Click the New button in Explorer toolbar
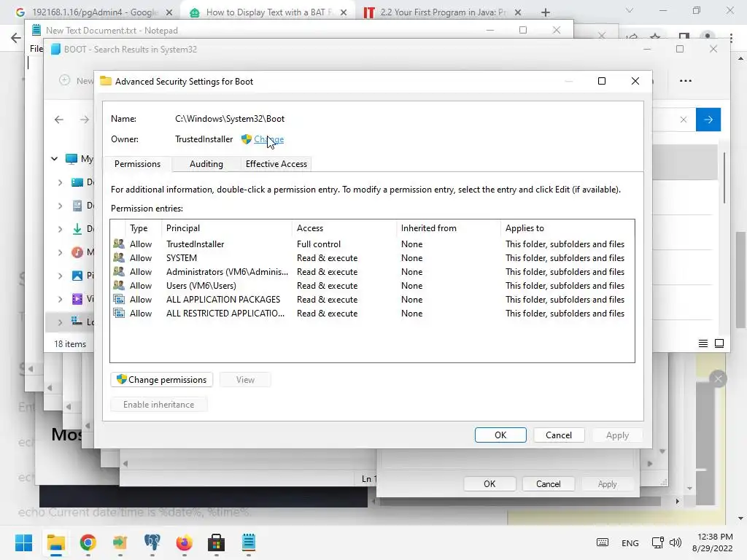747x560 pixels. tap(77, 80)
